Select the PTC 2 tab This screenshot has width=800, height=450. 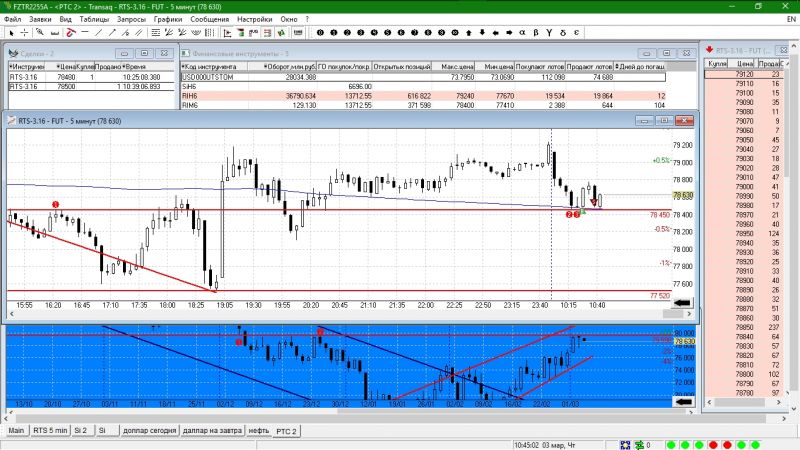[286, 431]
